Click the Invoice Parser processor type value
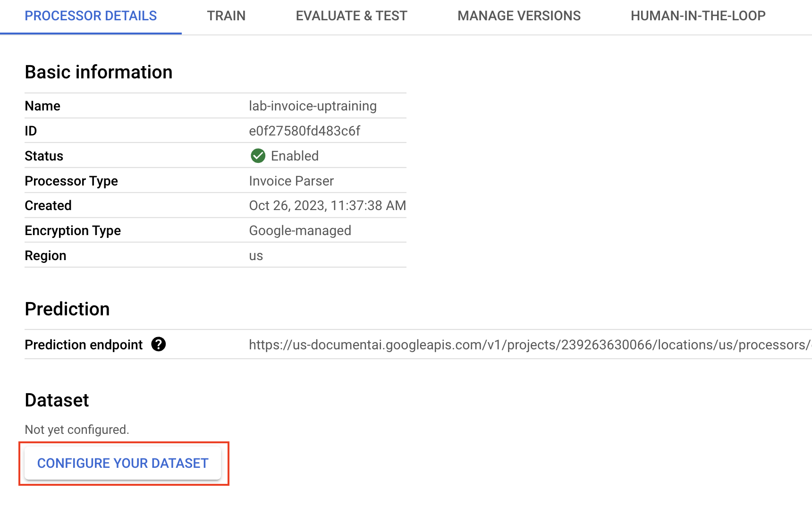The image size is (812, 507). pos(291,181)
